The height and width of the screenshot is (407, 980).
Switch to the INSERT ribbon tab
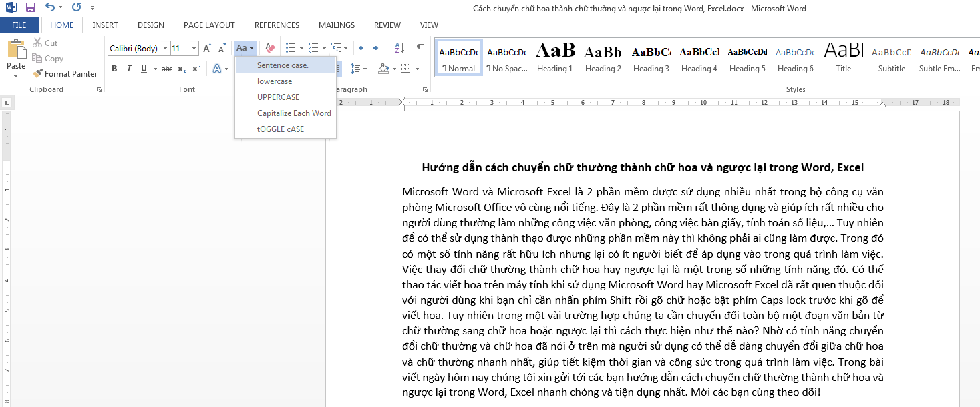[x=105, y=25]
